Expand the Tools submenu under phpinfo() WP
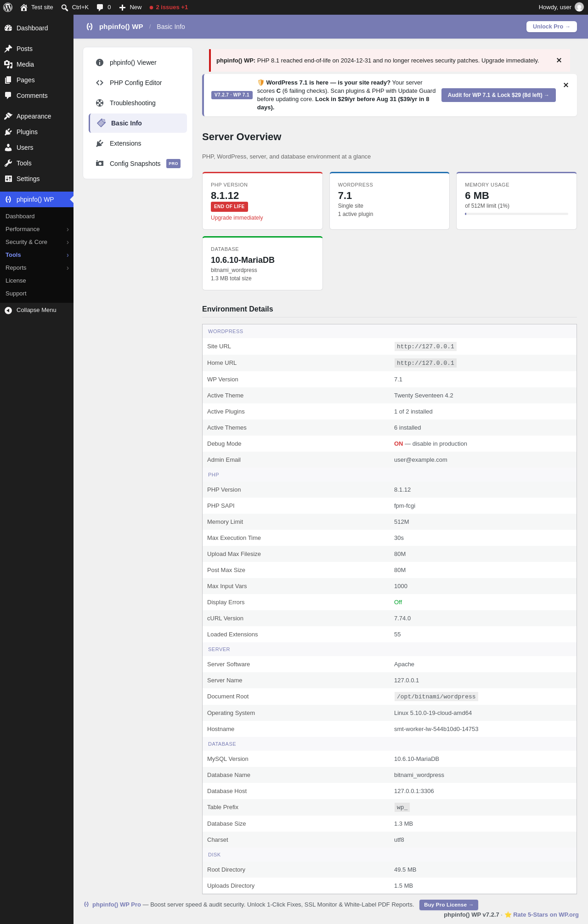 [68, 255]
